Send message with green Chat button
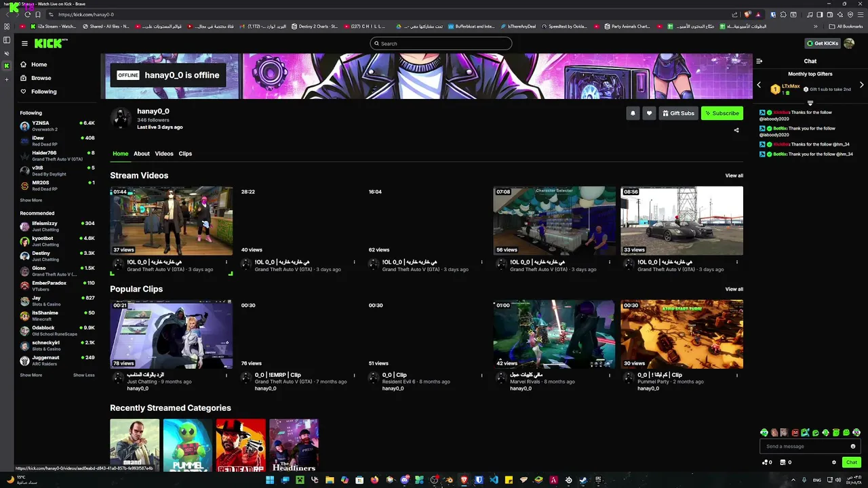Image resolution: width=868 pixels, height=488 pixels. 852,462
